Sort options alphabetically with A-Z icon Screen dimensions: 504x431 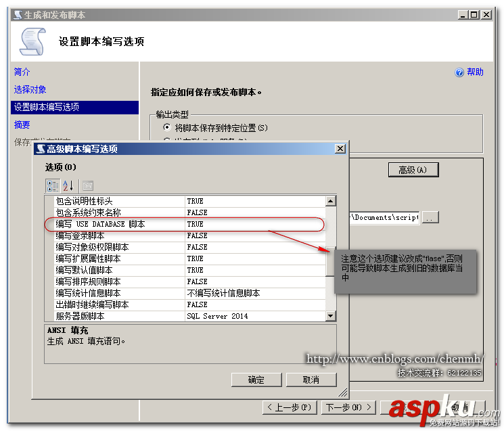68,186
